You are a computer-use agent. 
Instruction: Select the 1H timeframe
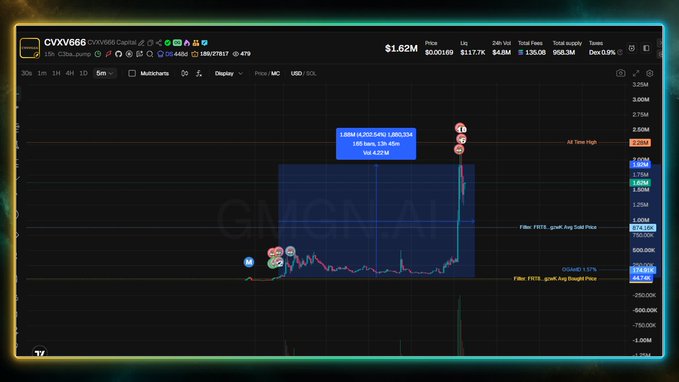coord(56,73)
